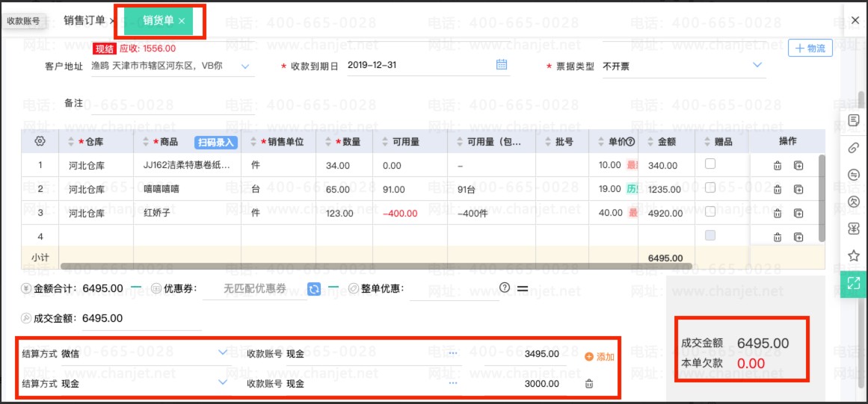
Task: Click the amount cell 4920.00
Action: (666, 214)
